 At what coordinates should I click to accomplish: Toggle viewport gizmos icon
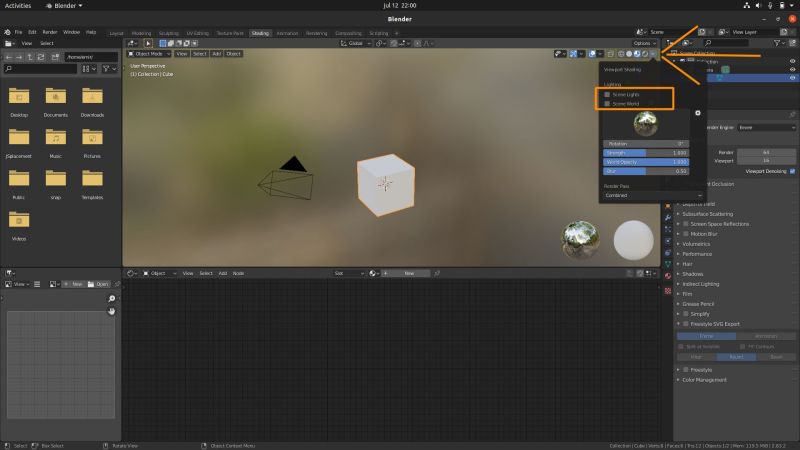coord(573,54)
